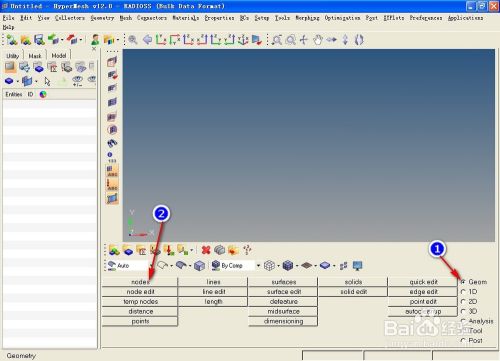The image size is (500, 361).
Task: Click the Entities column header
Action: (14, 94)
